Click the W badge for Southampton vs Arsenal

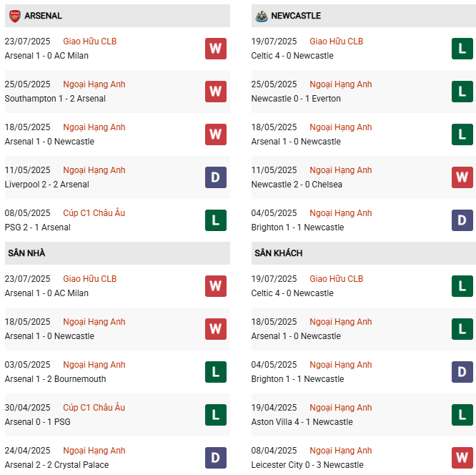[215, 92]
